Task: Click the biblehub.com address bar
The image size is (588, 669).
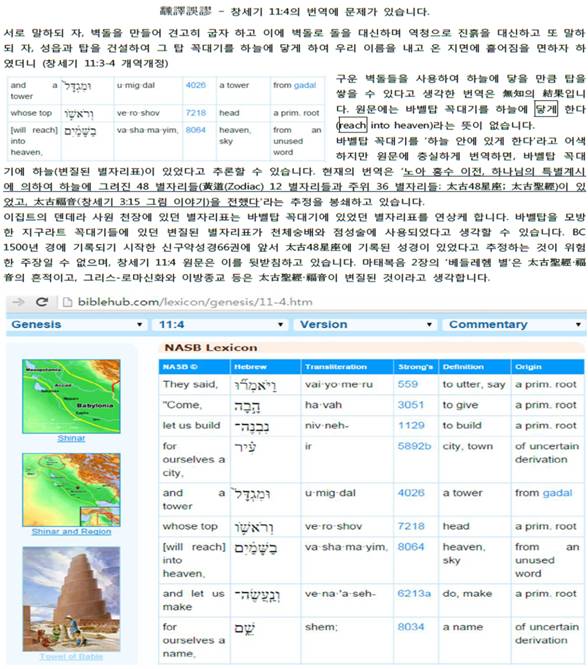Action: [195, 302]
